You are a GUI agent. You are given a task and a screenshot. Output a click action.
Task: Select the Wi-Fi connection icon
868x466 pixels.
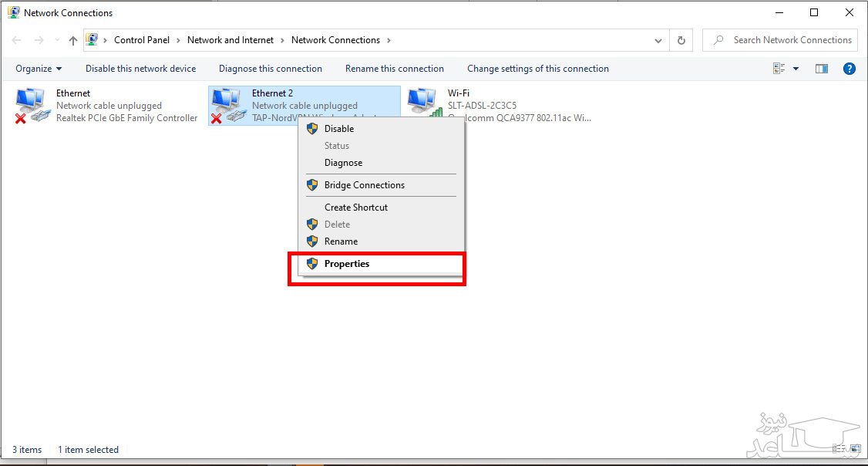coord(424,104)
